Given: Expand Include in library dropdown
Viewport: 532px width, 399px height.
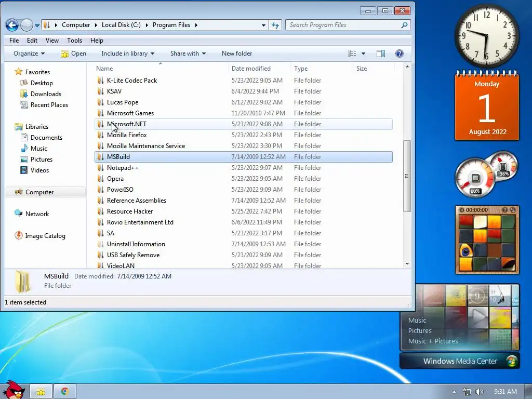Looking at the screenshot, I should click(128, 54).
